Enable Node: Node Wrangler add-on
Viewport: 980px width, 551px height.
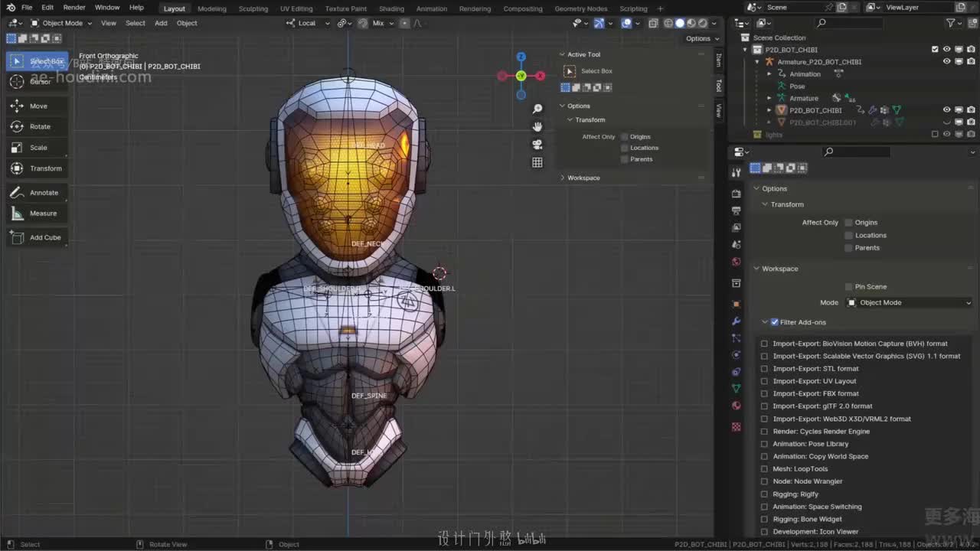[764, 481]
